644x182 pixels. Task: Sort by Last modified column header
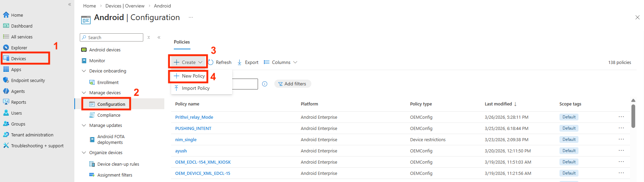498,104
